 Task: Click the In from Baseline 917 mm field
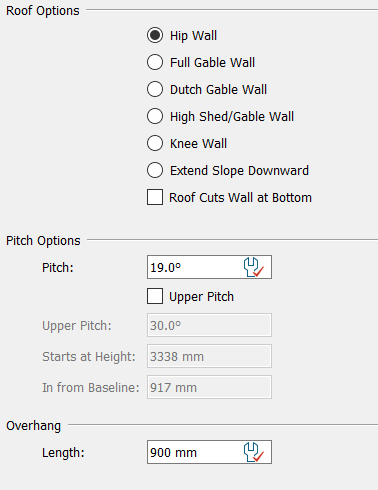pos(209,387)
